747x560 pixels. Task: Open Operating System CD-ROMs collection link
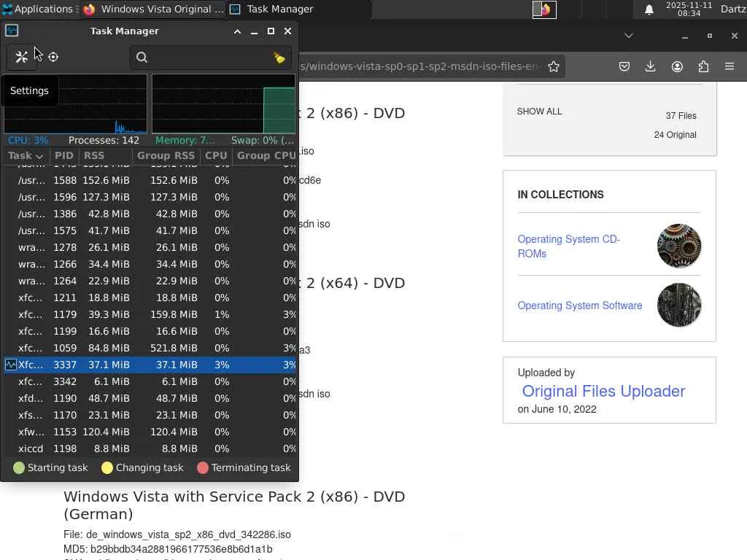coord(568,246)
